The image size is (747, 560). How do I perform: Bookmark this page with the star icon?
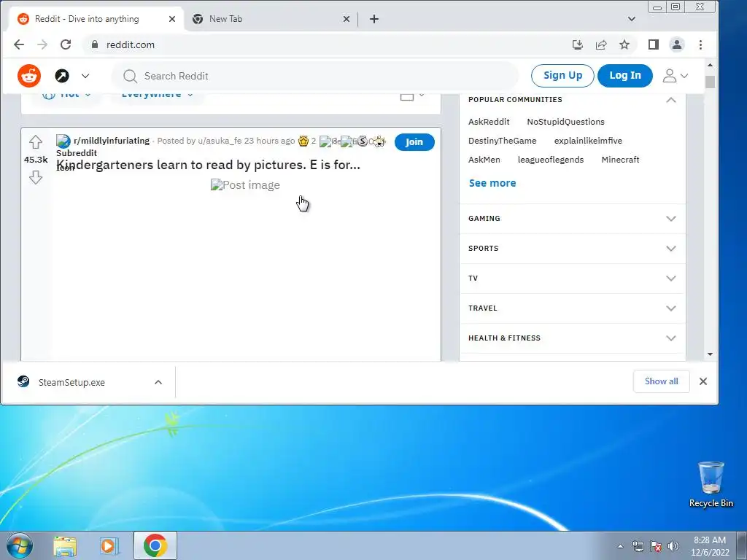click(624, 44)
